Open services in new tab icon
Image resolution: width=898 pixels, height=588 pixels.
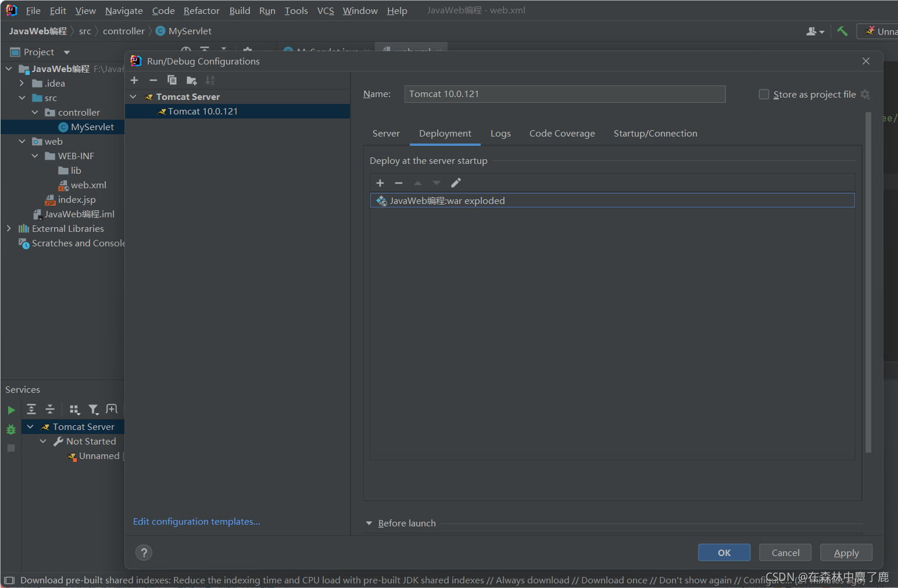click(112, 409)
